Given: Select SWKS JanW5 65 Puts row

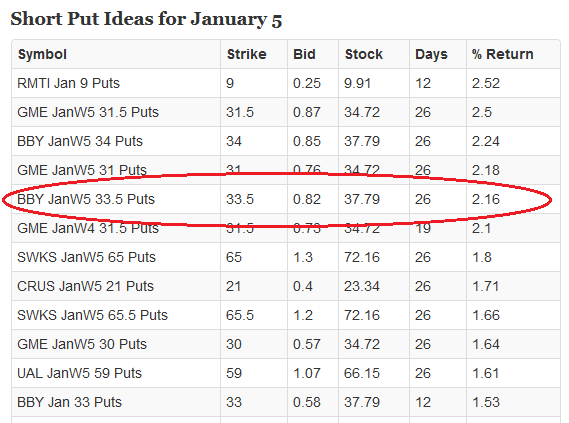Looking at the screenshot, I should click(286, 257).
